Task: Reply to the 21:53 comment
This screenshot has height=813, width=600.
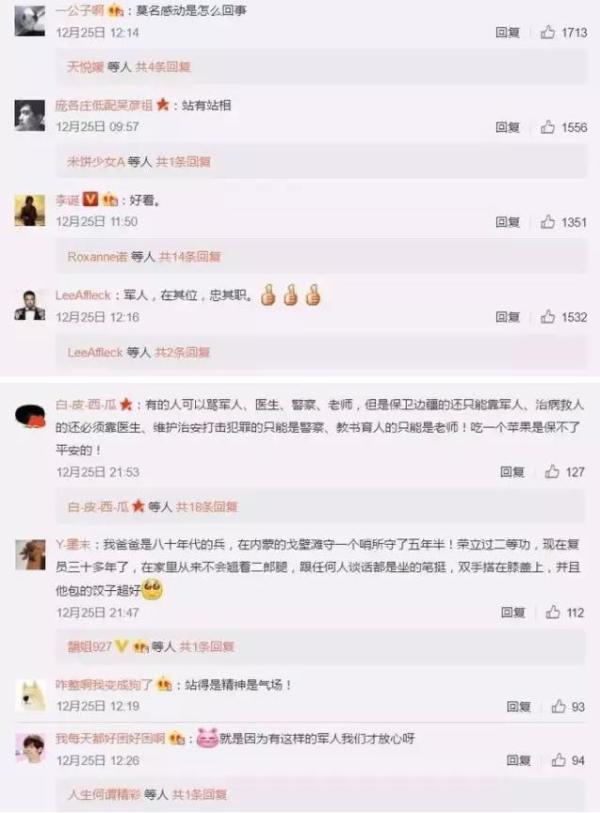Action: [x=512, y=472]
